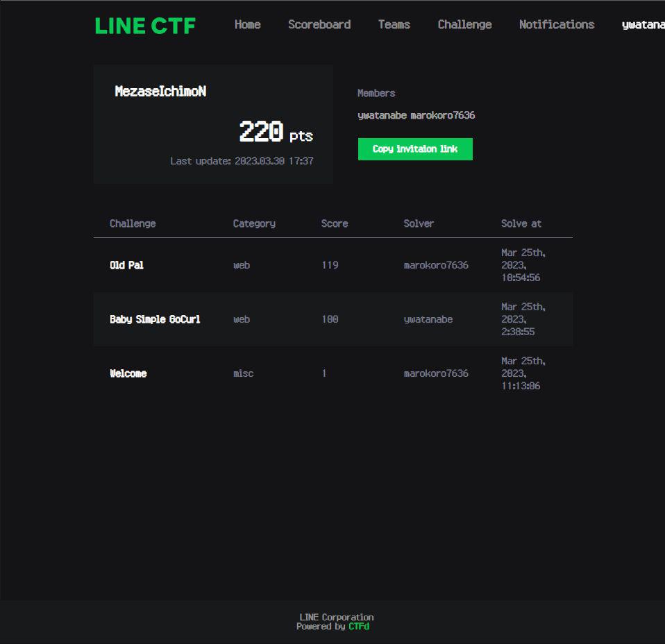Open the Home page
The width and height of the screenshot is (665, 644).
coord(247,24)
